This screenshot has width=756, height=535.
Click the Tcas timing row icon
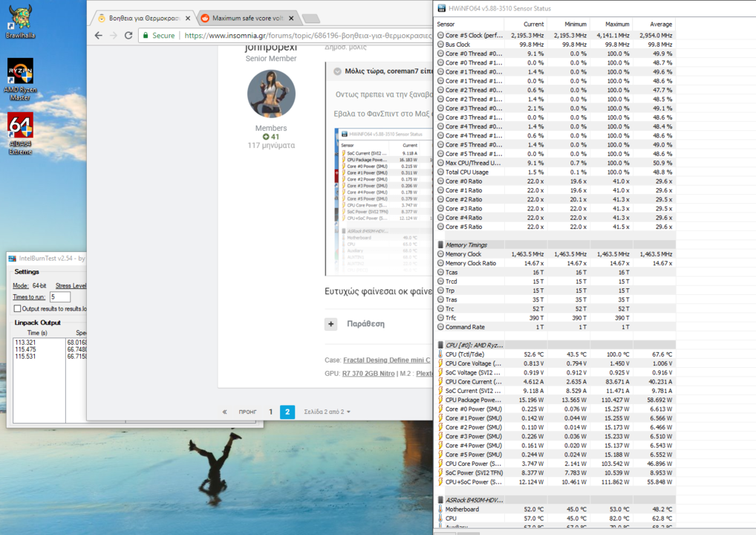[x=440, y=273]
